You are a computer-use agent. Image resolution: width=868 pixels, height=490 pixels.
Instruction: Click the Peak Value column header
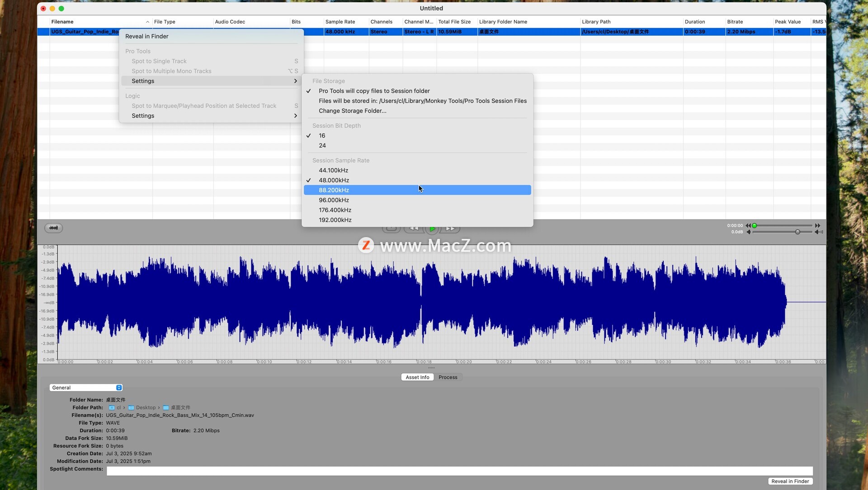[x=792, y=22]
